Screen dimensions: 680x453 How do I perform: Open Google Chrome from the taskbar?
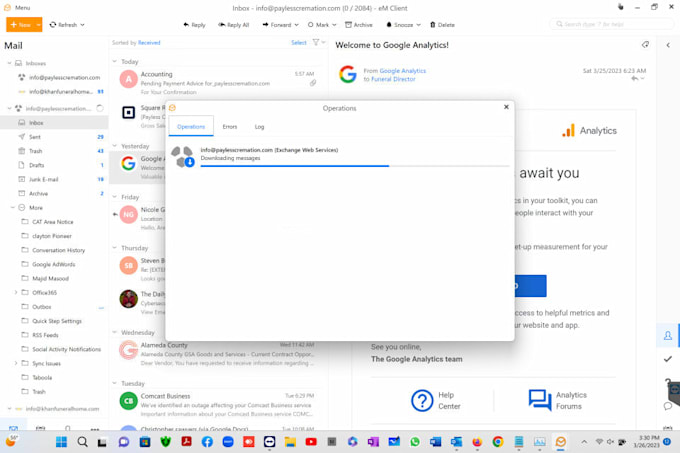(x=498, y=442)
